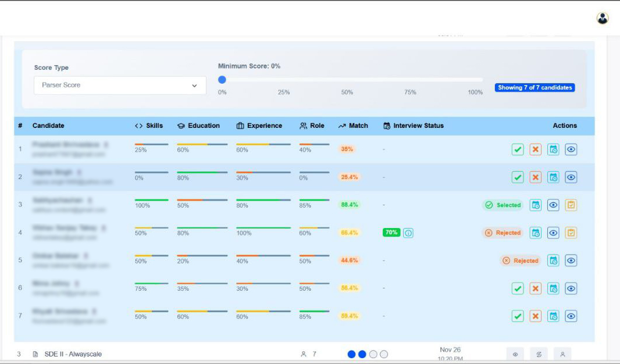Reject the row 2 candidate with X icon
This screenshot has height=364, width=620.
pyautogui.click(x=536, y=177)
